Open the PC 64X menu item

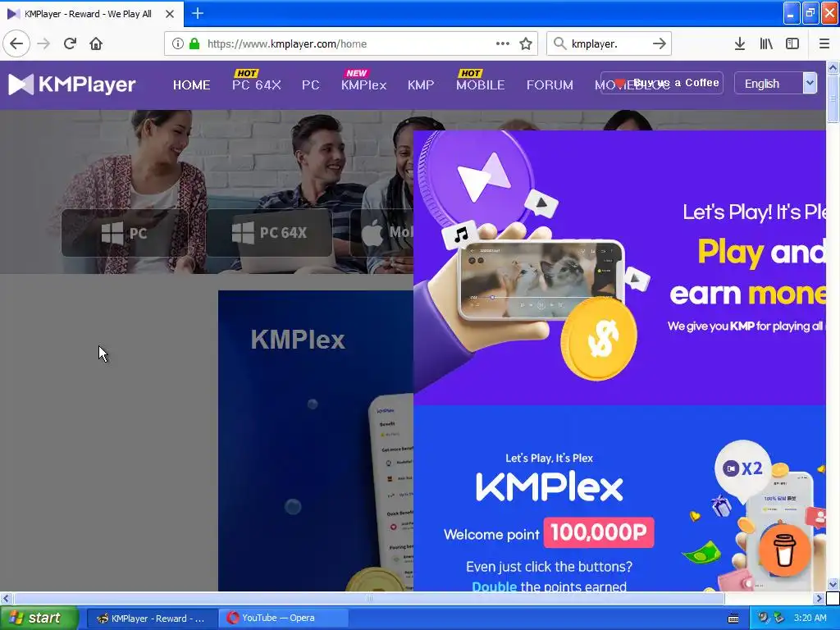(x=256, y=85)
